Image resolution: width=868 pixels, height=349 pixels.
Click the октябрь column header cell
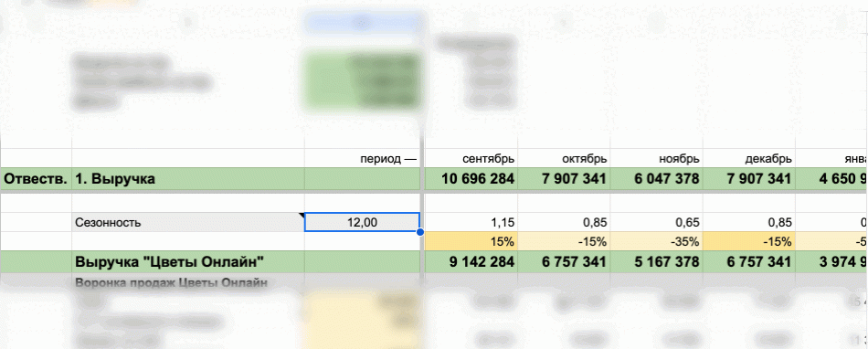click(x=564, y=158)
